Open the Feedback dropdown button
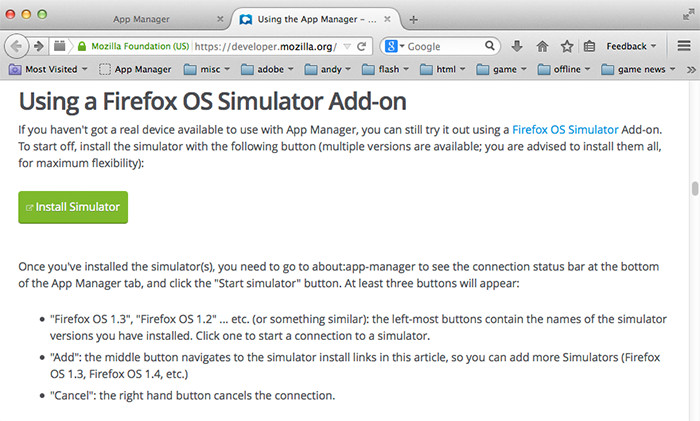This screenshot has width=700, height=421. 631,46
